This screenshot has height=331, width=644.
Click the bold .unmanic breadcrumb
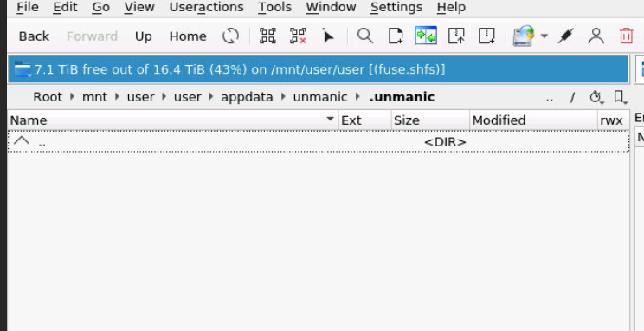[x=402, y=97]
